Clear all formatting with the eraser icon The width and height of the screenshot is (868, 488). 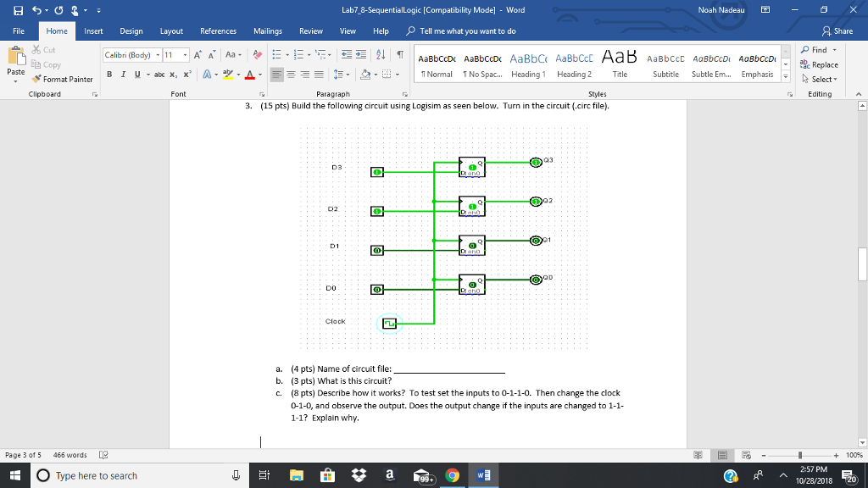[258, 56]
